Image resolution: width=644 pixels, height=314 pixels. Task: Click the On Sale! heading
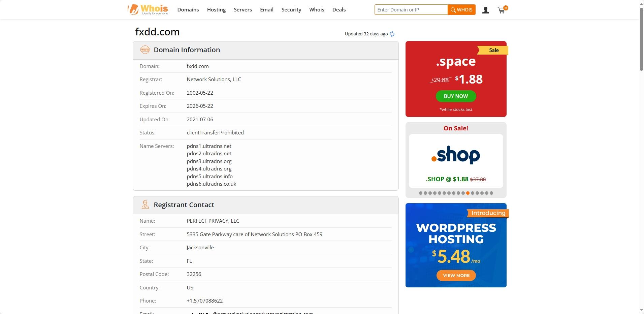coord(456,128)
